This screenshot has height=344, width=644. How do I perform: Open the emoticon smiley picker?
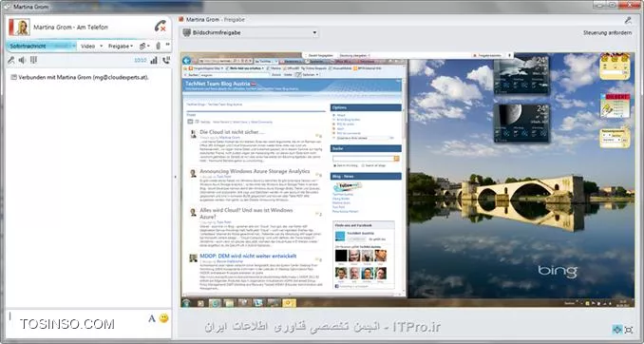(164, 318)
